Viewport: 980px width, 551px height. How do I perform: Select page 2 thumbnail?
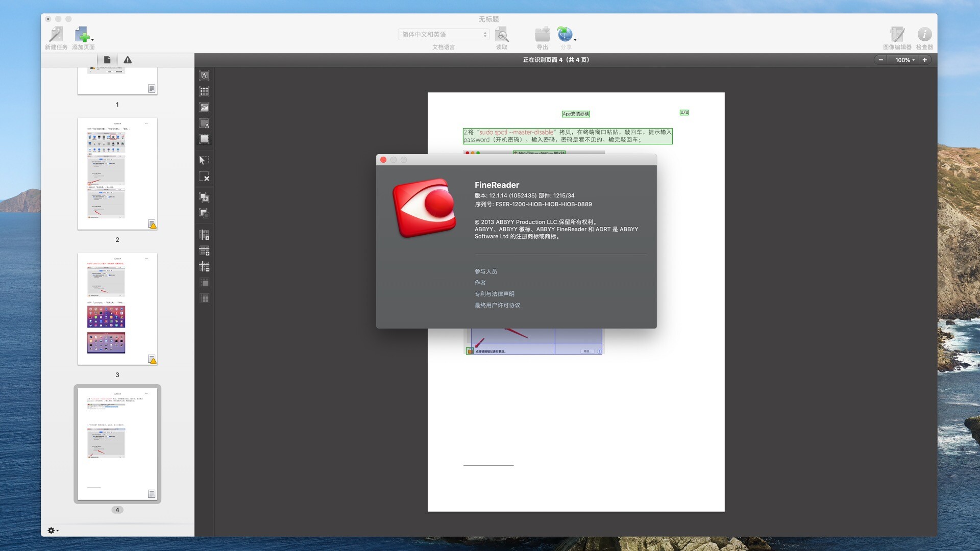(117, 174)
